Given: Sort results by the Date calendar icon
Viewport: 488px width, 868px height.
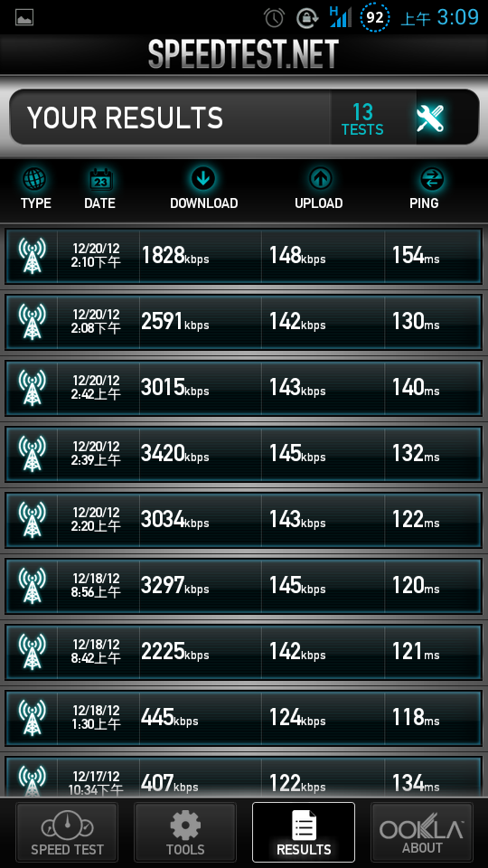Looking at the screenshot, I should (100, 179).
